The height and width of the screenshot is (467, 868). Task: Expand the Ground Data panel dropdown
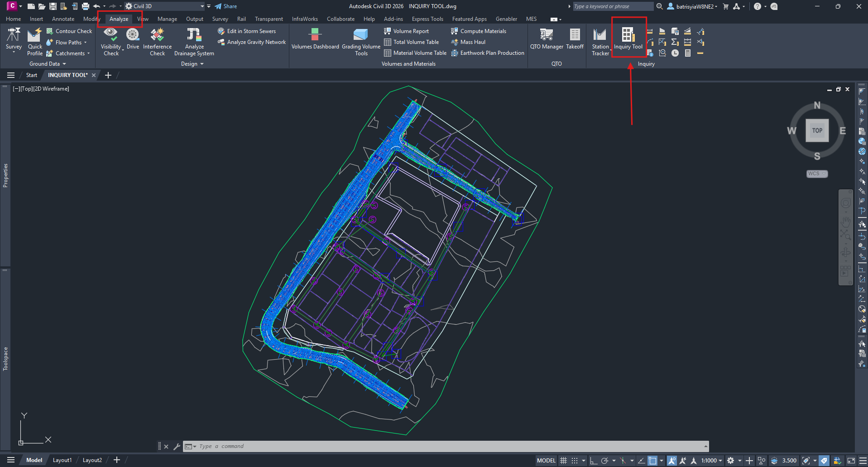[x=48, y=64]
